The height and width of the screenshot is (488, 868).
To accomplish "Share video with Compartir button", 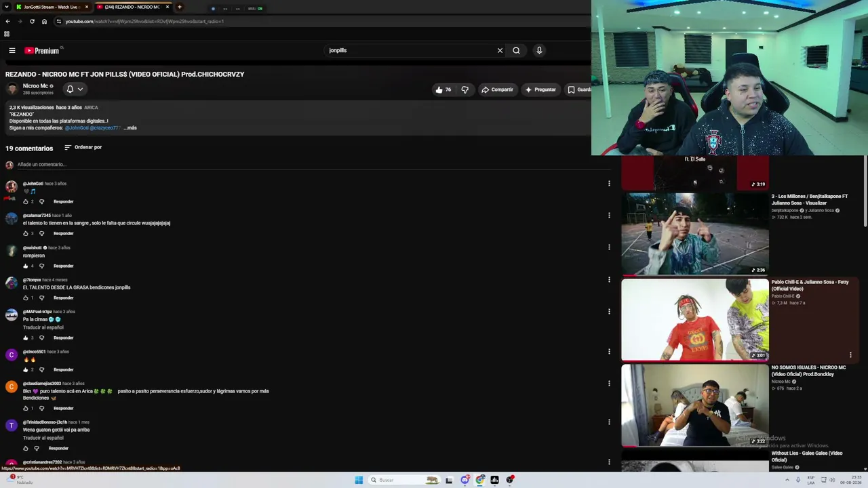I will pos(497,89).
